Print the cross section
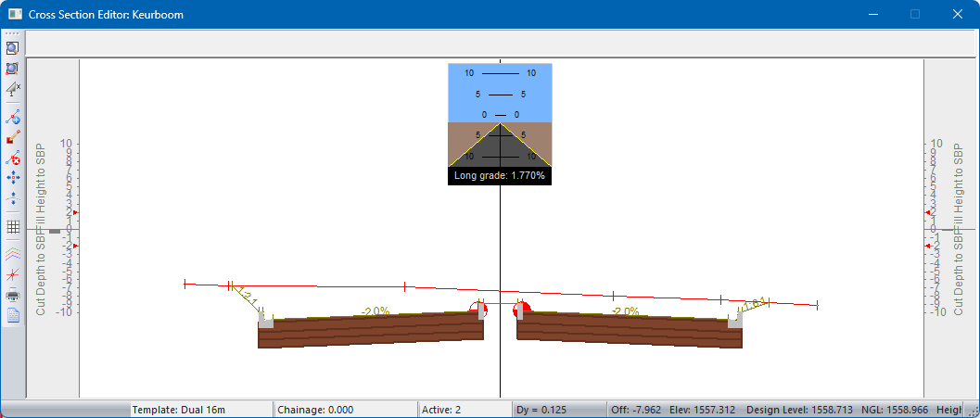Screen dimensions: 980x418 coord(13,296)
